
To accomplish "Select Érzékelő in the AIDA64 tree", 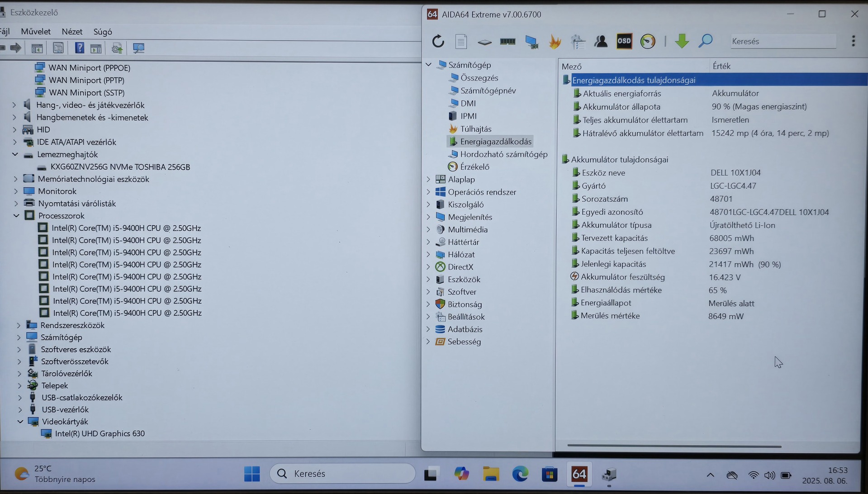I will [x=474, y=167].
